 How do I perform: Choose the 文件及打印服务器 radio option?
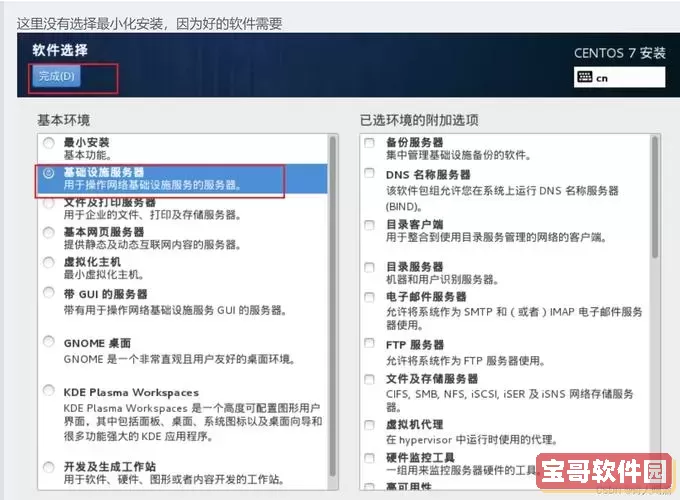49,203
